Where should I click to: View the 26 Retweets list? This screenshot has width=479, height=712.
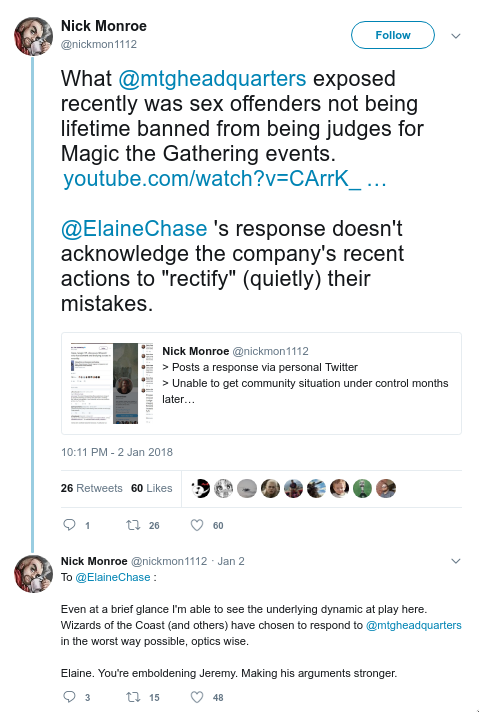pos(92,488)
